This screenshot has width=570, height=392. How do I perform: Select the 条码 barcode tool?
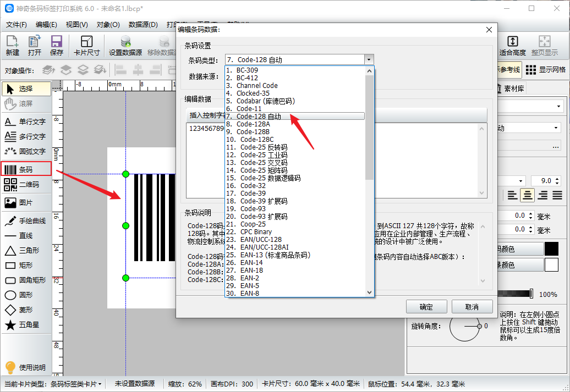[x=26, y=169]
